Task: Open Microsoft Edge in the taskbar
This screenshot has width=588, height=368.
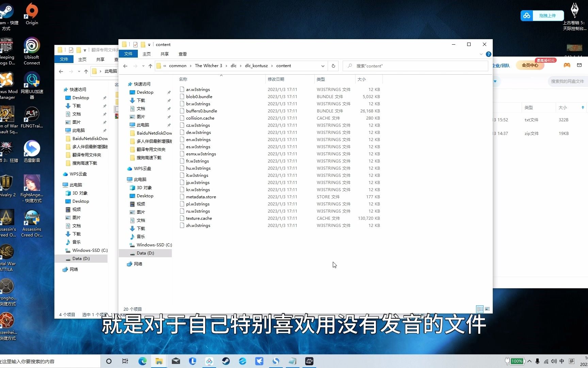Action: pyautogui.click(x=142, y=361)
